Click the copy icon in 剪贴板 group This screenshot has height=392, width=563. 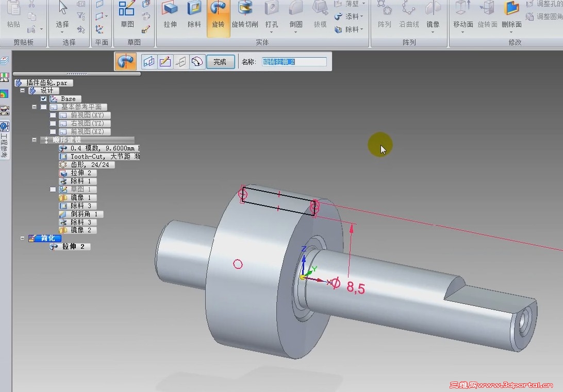[32, 16]
